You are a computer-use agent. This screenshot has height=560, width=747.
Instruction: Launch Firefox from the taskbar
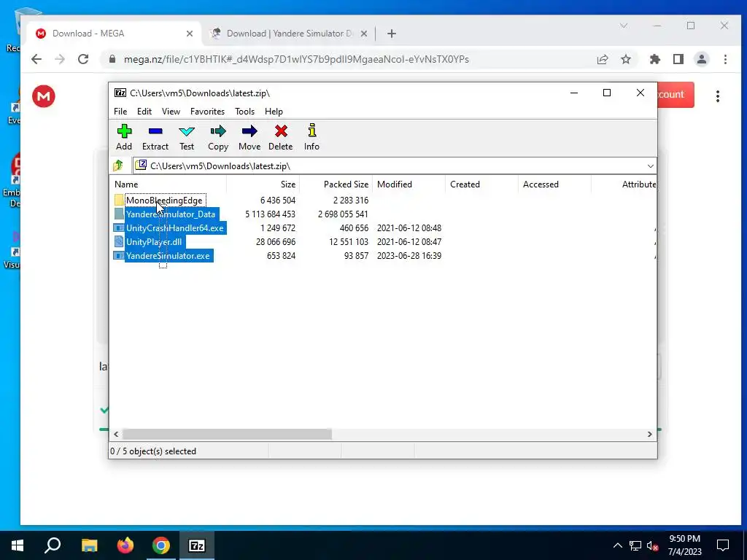[125, 545]
